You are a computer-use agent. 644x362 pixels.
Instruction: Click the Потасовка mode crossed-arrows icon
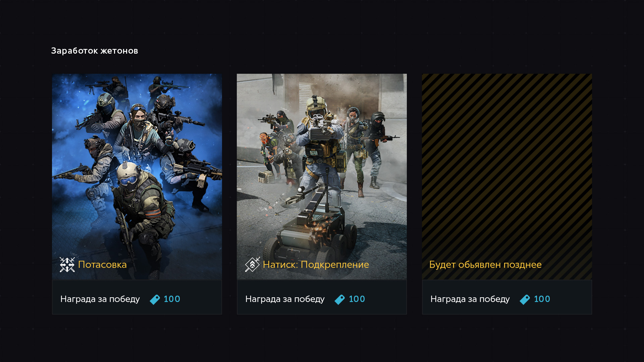pyautogui.click(x=67, y=265)
